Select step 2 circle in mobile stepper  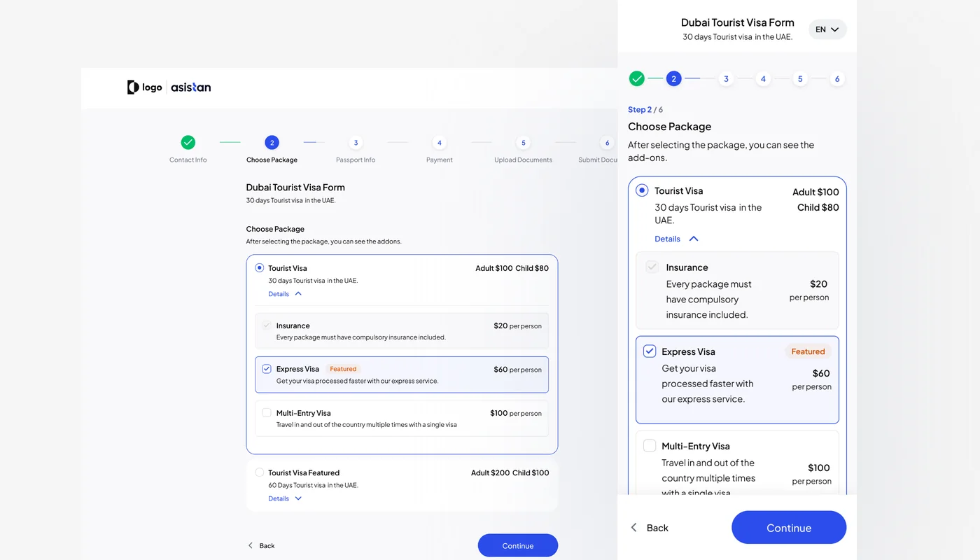tap(674, 78)
